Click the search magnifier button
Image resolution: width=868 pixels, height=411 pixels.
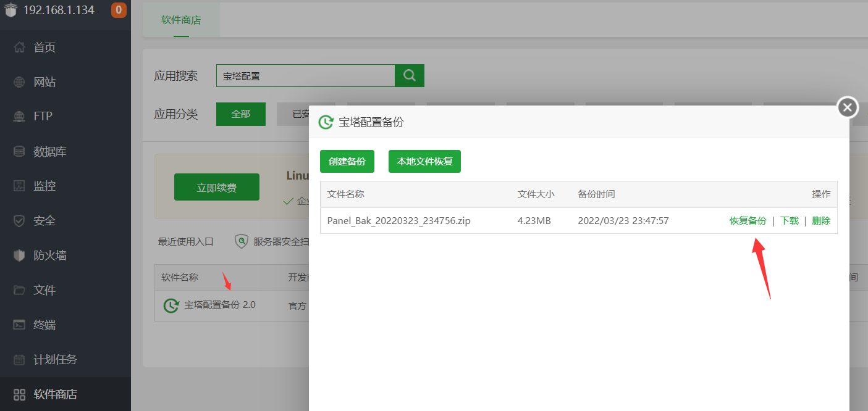tap(410, 75)
